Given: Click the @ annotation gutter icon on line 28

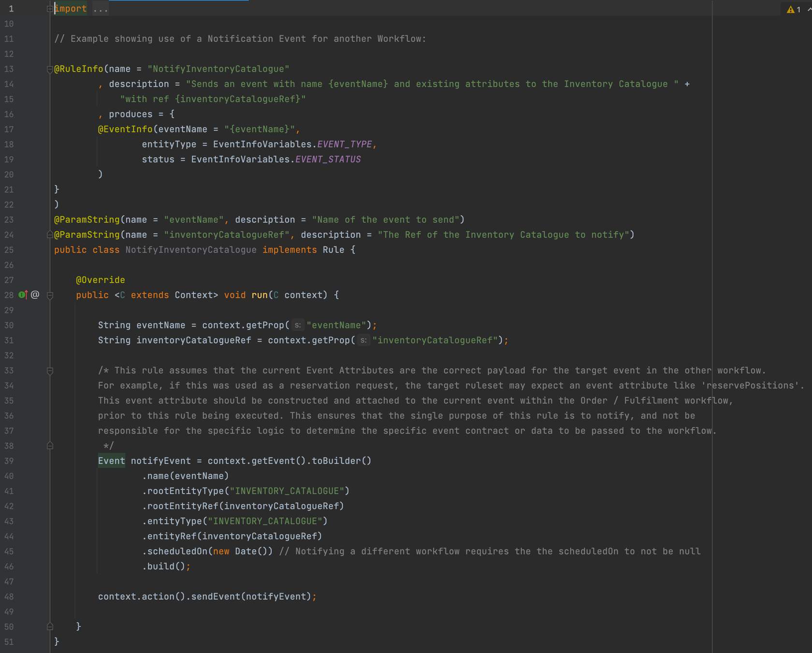Looking at the screenshot, I should [35, 295].
